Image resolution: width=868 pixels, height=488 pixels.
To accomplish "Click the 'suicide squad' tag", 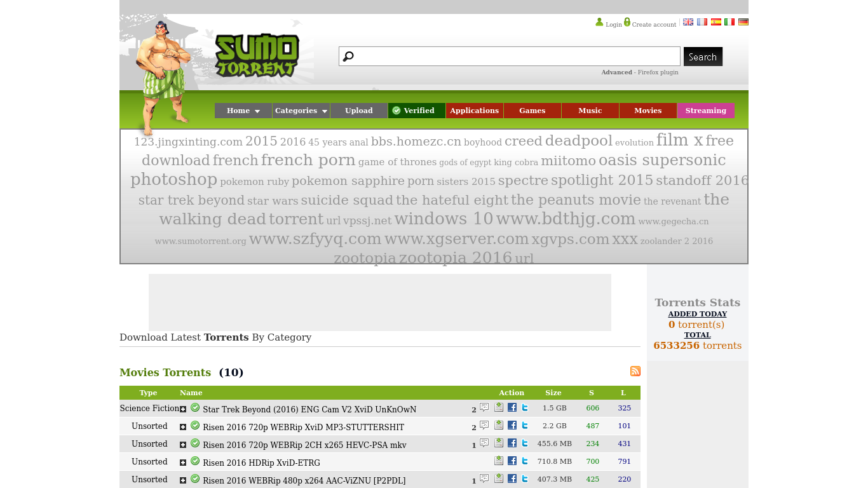I will pos(347,200).
